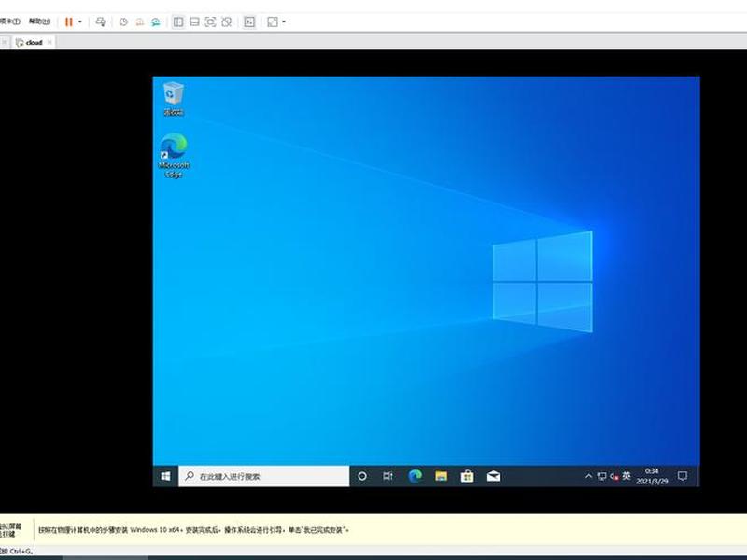Show hidden tray icons with the chevron

[589, 476]
